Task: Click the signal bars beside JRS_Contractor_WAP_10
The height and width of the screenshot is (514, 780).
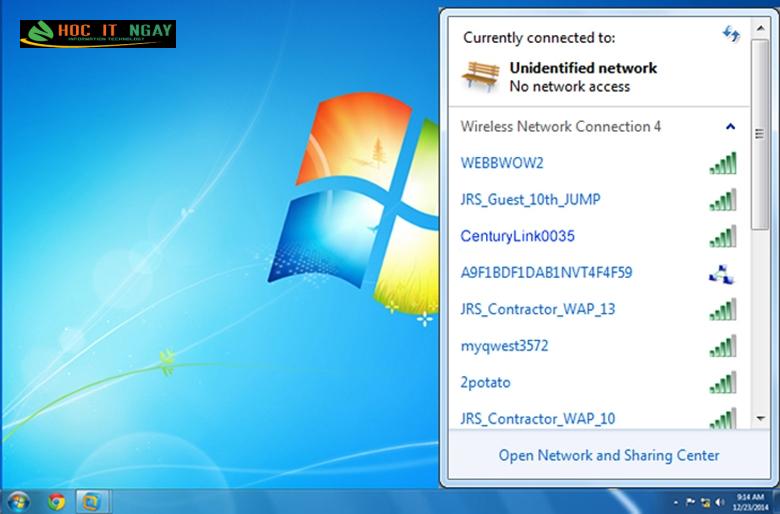Action: (722, 418)
